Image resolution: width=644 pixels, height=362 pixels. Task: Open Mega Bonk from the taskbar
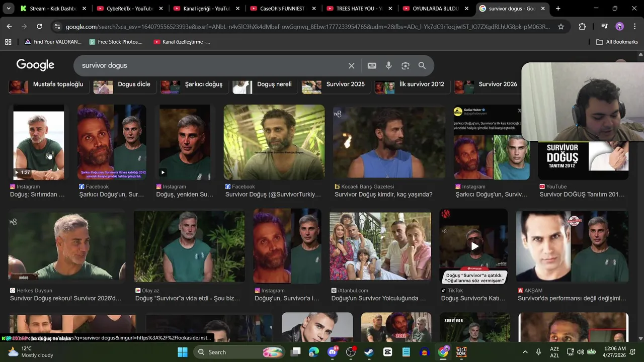[461, 352]
